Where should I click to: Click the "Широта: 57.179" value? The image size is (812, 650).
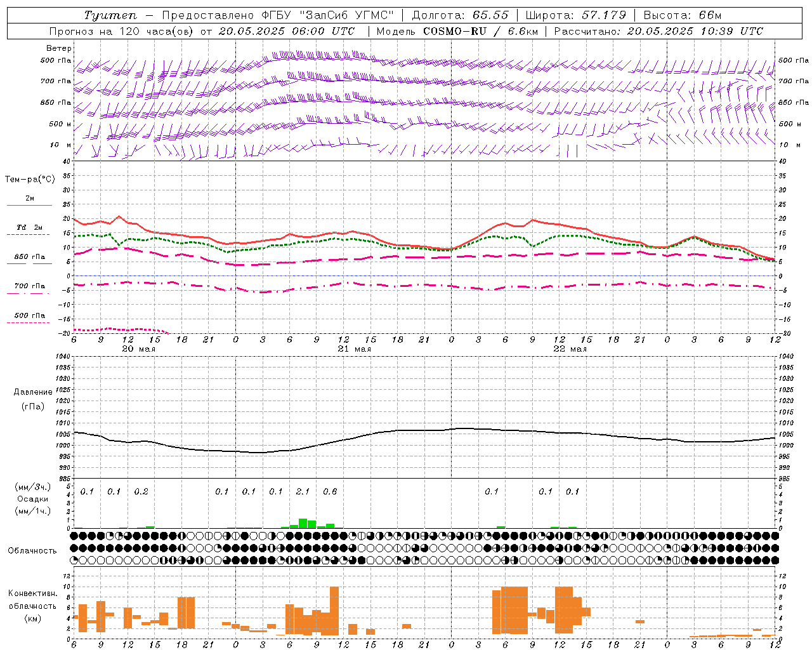tap(576, 15)
